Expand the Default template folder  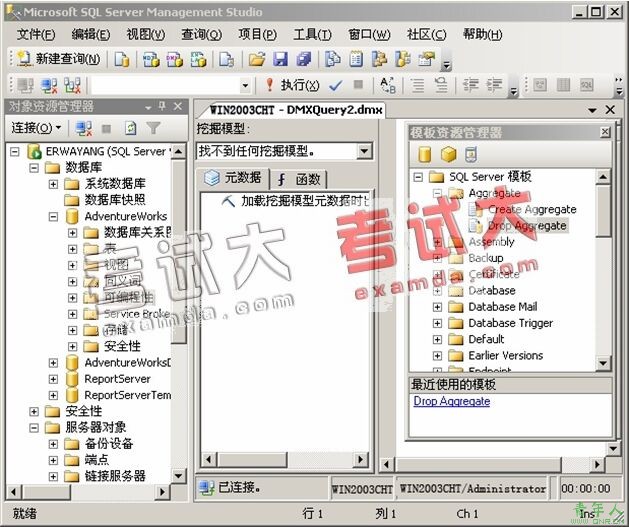[437, 340]
